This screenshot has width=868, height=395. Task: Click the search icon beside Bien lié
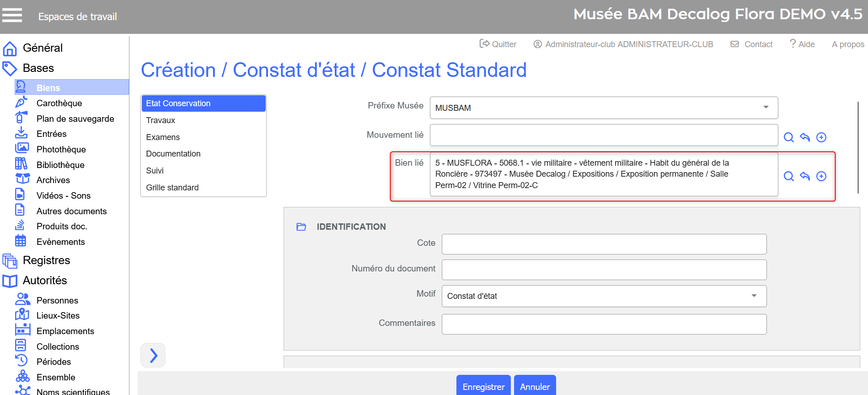pyautogui.click(x=788, y=176)
